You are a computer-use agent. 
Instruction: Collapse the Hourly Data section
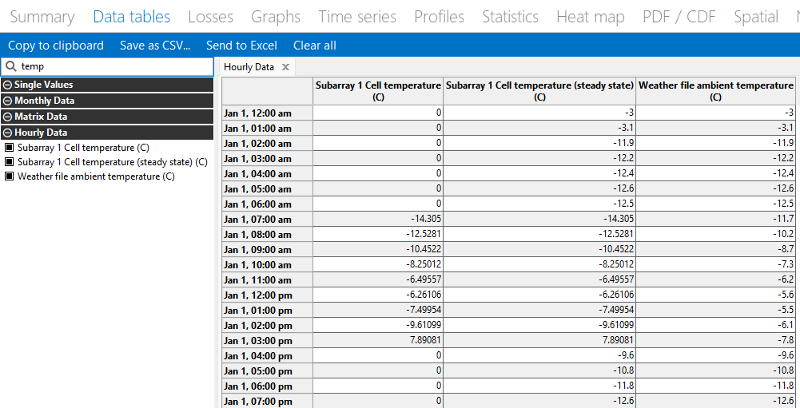[x=8, y=132]
